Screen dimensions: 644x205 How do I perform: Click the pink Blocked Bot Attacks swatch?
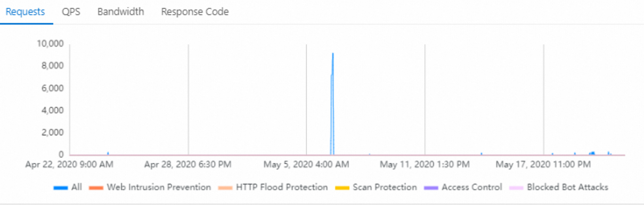click(x=516, y=188)
